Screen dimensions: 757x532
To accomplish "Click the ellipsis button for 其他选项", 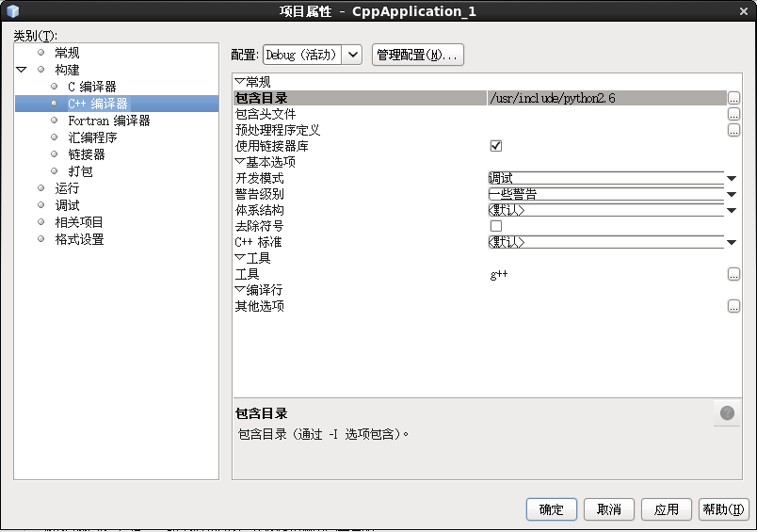I will point(733,306).
